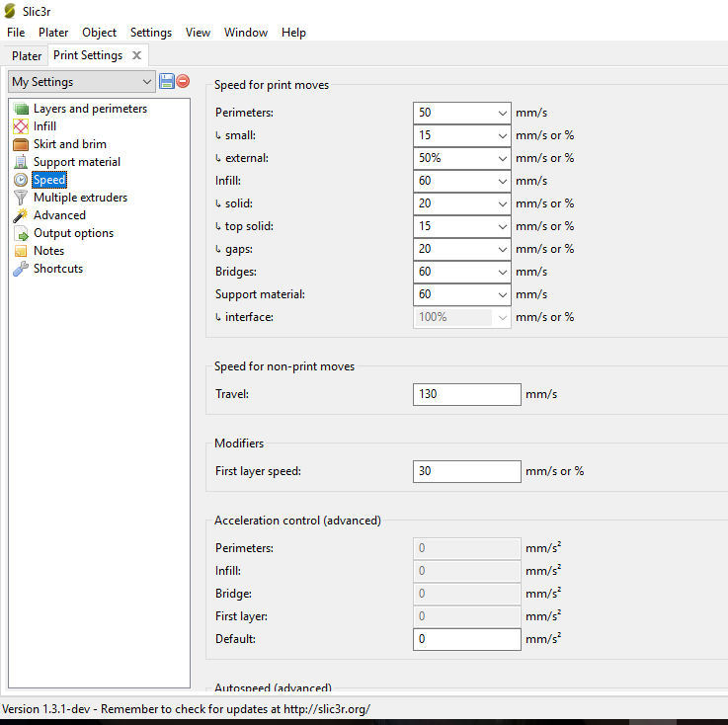Select Multiple extruders in the sidebar

click(80, 198)
